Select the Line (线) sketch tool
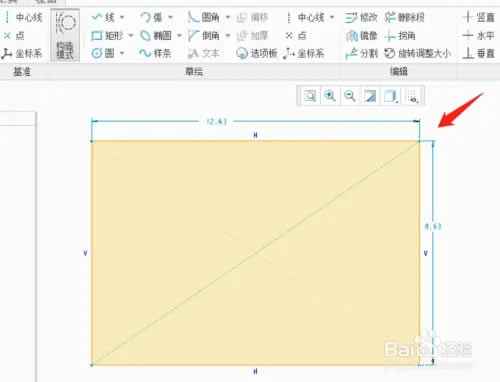The image size is (500, 382). [103, 17]
